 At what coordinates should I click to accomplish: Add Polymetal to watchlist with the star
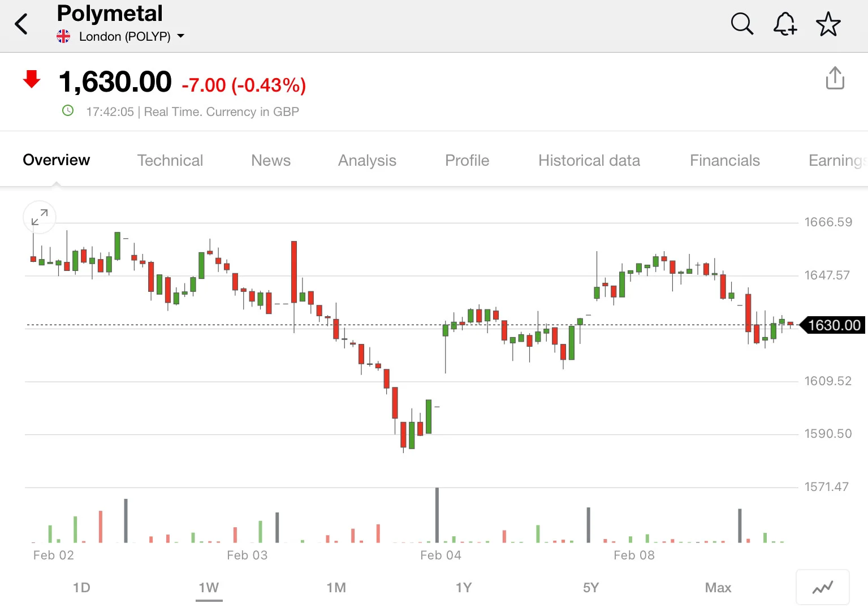(828, 24)
